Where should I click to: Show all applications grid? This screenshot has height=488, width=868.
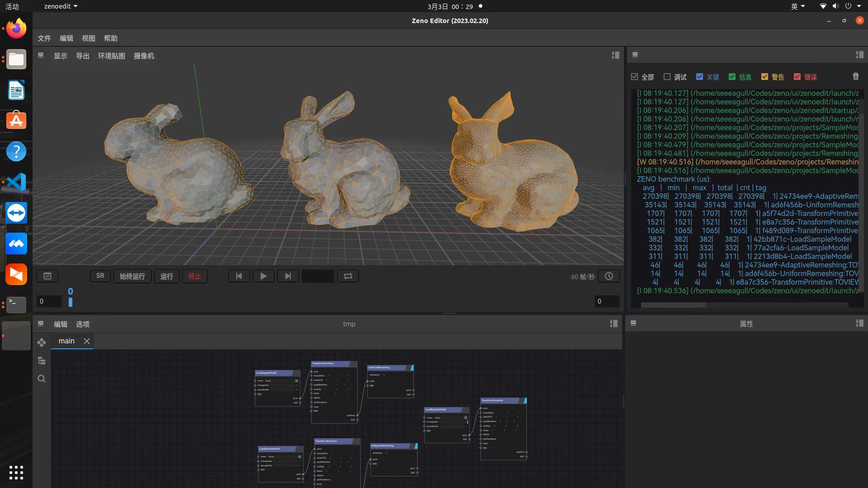tap(16, 473)
